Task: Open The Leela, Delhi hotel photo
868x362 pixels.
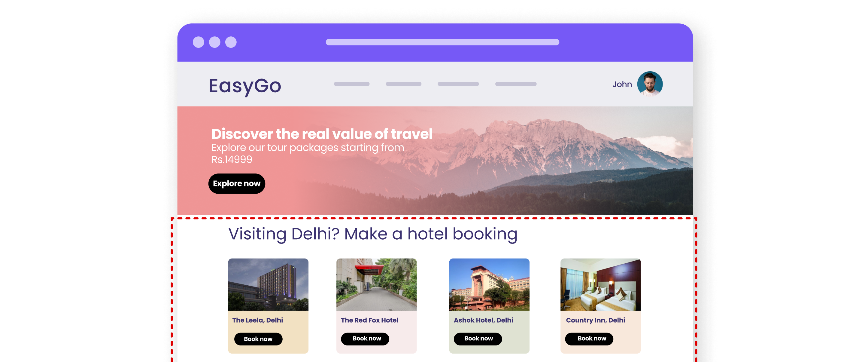Action: [x=268, y=284]
